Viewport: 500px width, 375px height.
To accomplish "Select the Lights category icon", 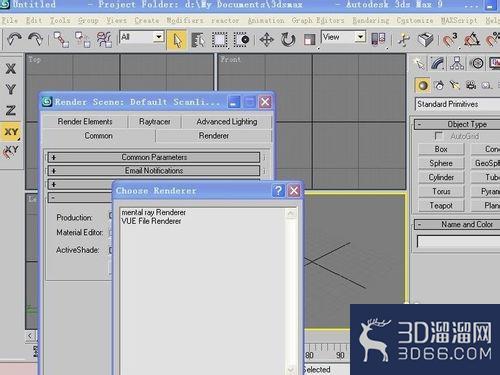I will coord(454,86).
